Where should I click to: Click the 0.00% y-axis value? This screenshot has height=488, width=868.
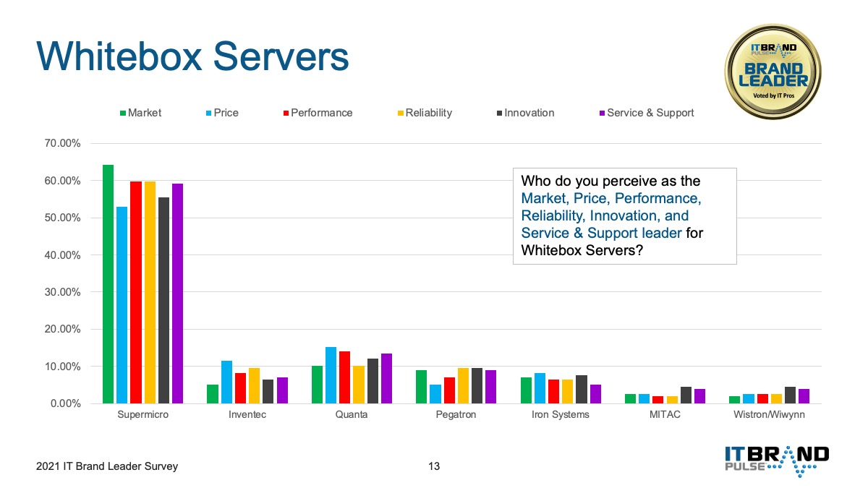point(65,403)
